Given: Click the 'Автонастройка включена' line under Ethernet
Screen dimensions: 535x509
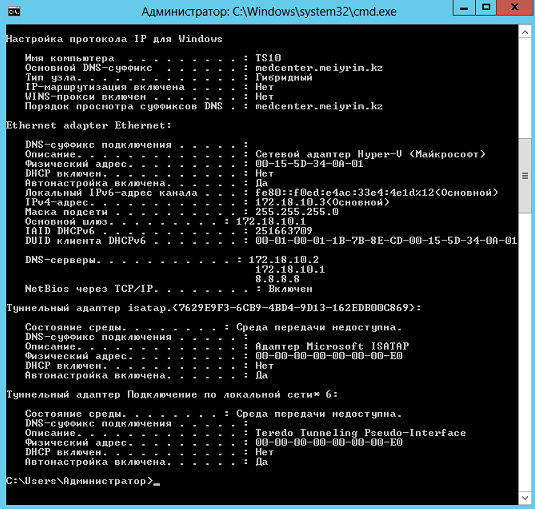Looking at the screenshot, I should click(147, 183).
